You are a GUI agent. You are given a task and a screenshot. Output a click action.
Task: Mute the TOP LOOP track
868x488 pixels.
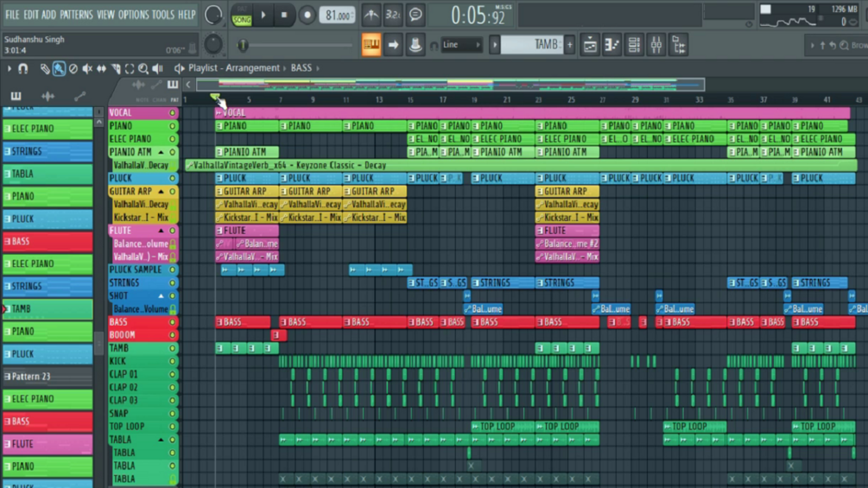click(172, 427)
